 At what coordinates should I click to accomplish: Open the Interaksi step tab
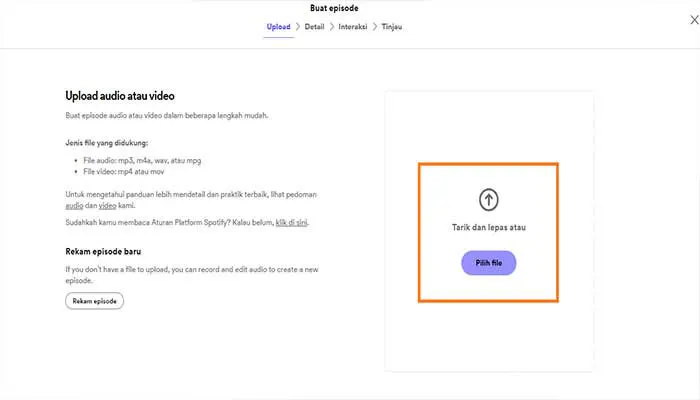click(353, 27)
